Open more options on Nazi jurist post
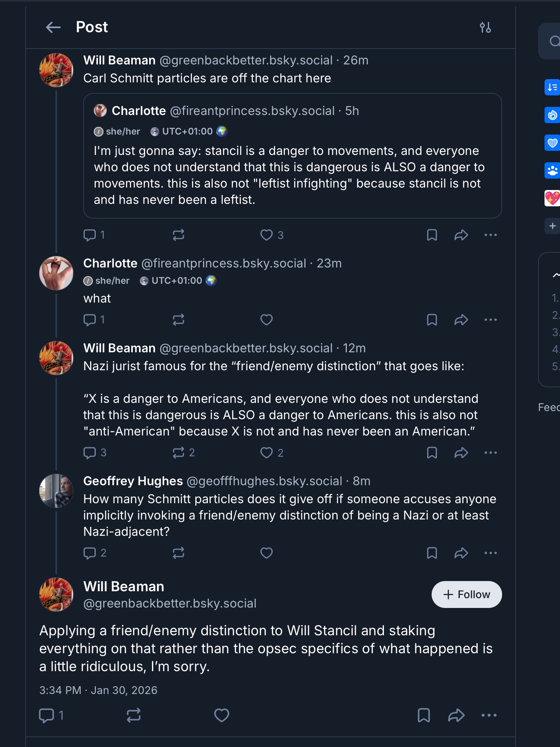The width and height of the screenshot is (560, 747). 490,453
